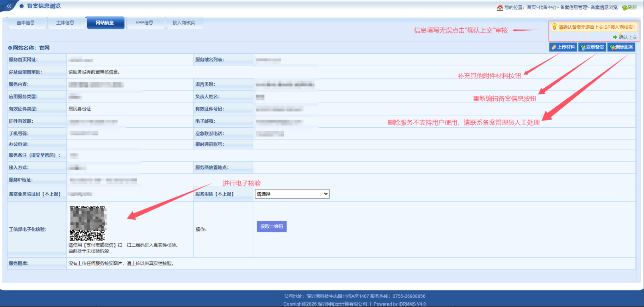Click the home icon in breadcrumb
The image size is (644, 307).
pos(500,8)
